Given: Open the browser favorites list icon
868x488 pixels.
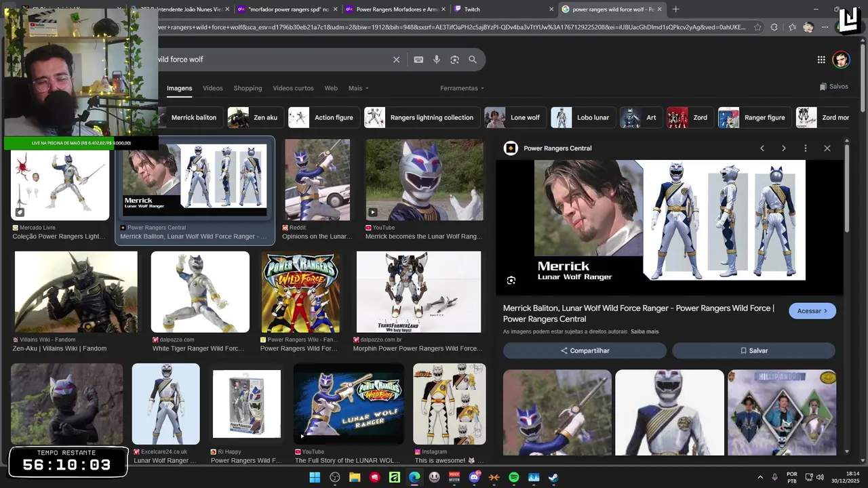Looking at the screenshot, I should point(792,27).
